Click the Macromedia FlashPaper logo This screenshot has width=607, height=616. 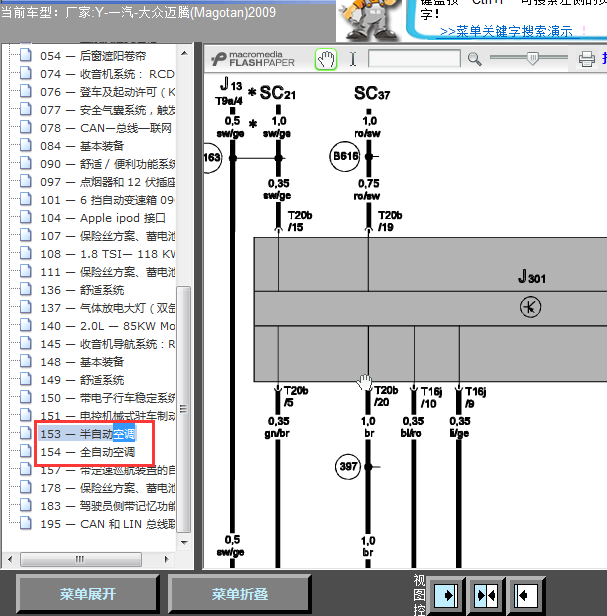pyautogui.click(x=253, y=59)
